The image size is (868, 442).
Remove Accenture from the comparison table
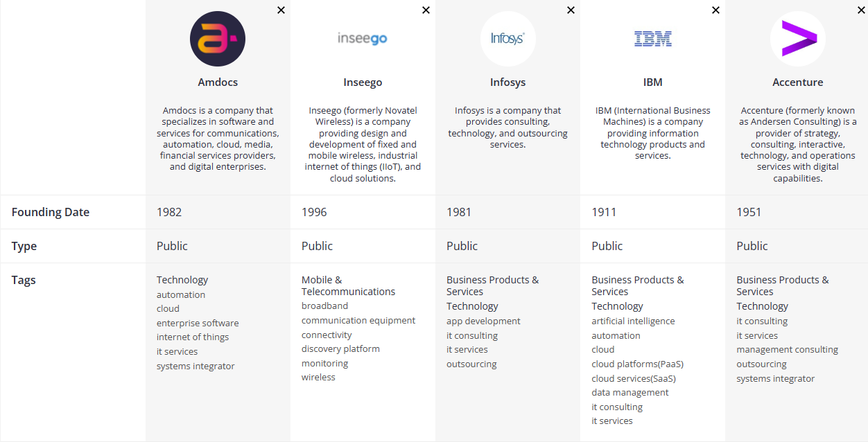[860, 10]
